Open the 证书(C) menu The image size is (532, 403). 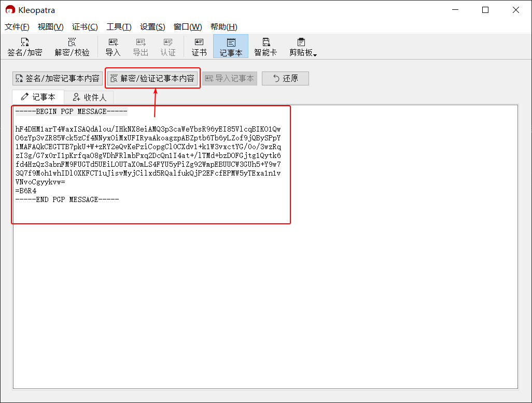click(85, 27)
